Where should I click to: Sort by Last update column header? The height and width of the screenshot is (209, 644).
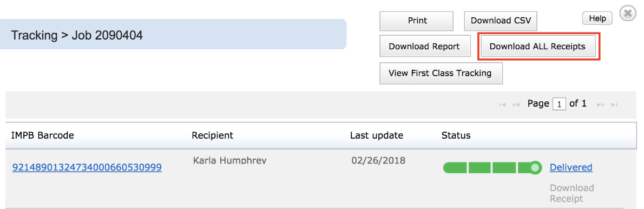click(x=377, y=135)
